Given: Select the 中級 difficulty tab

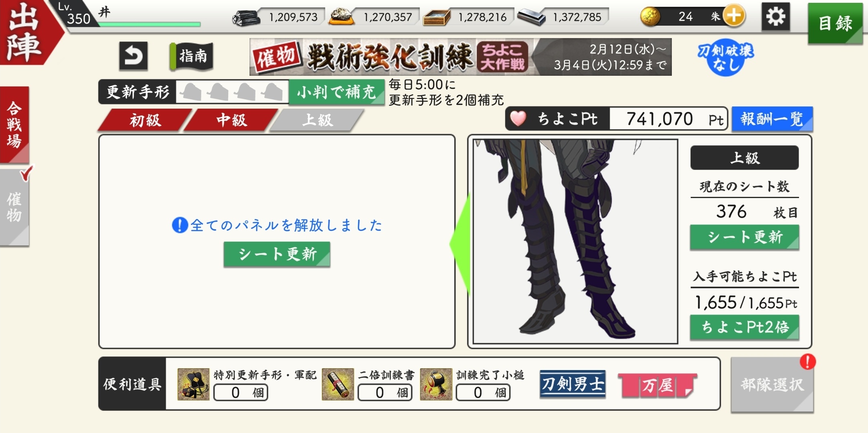Looking at the screenshot, I should click(231, 120).
